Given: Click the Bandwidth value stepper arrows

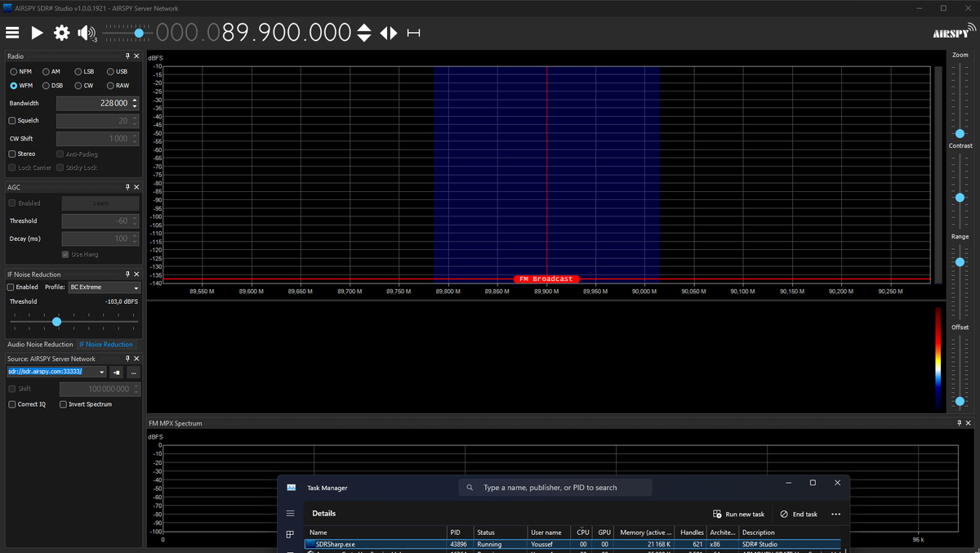Looking at the screenshot, I should 135,104.
